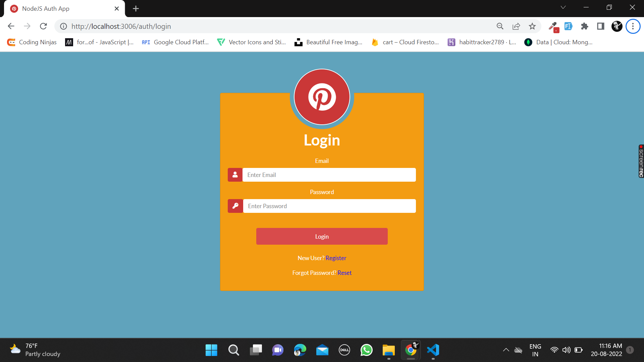The image size is (644, 362).
Task: Open the tab search dropdown arrow
Action: tap(563, 7)
